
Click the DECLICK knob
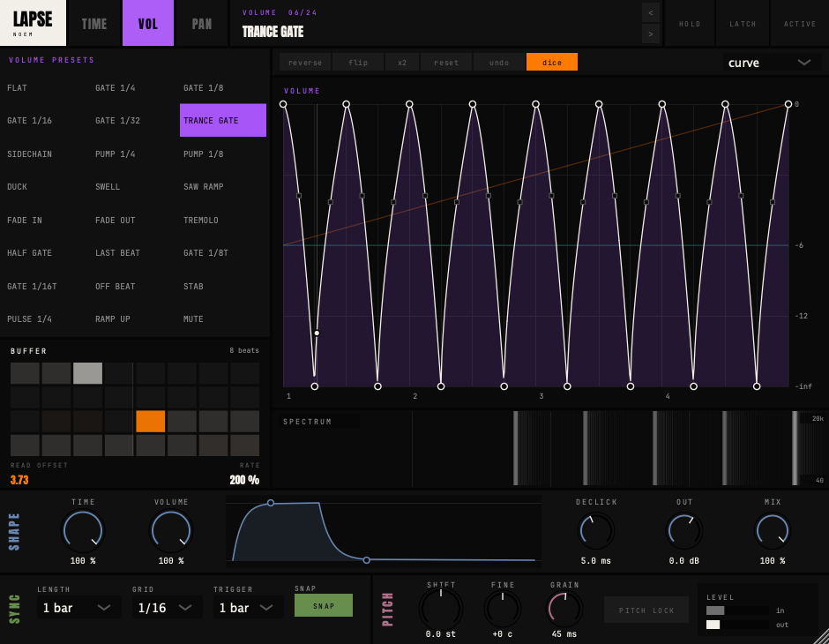[596, 531]
